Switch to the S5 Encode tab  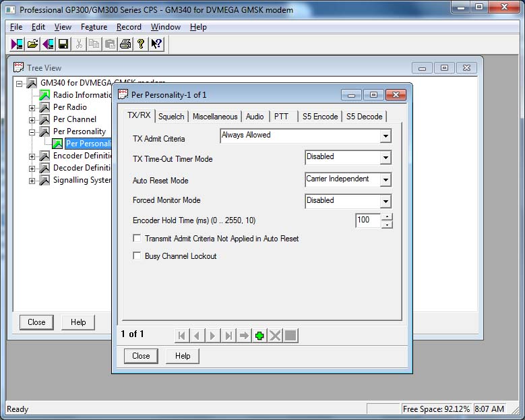(320, 117)
